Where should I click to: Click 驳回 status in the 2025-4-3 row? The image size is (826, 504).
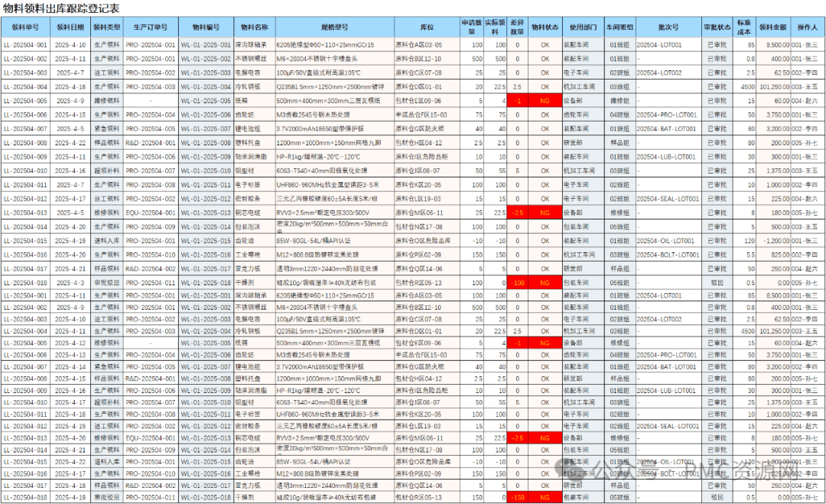(x=717, y=283)
